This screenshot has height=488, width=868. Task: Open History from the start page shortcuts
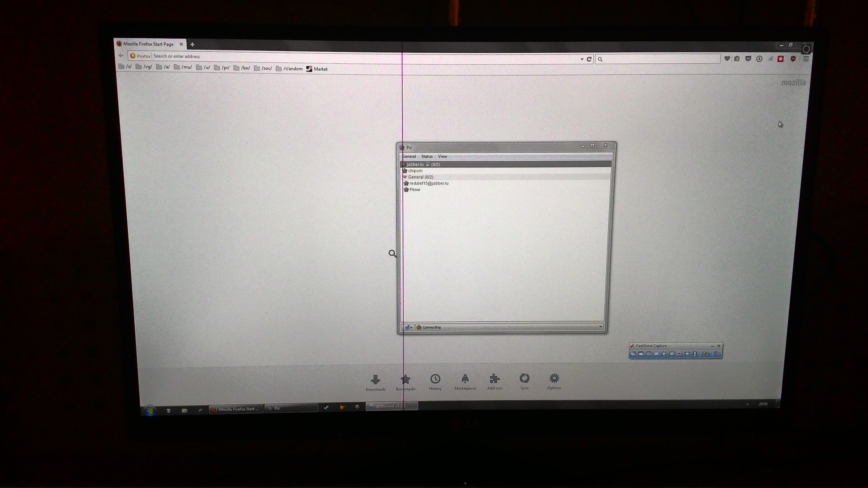435,382
